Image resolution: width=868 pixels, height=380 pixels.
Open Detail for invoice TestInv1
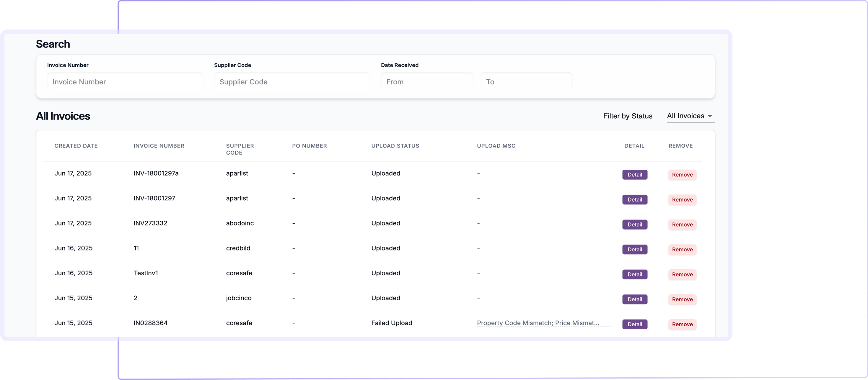pyautogui.click(x=634, y=274)
